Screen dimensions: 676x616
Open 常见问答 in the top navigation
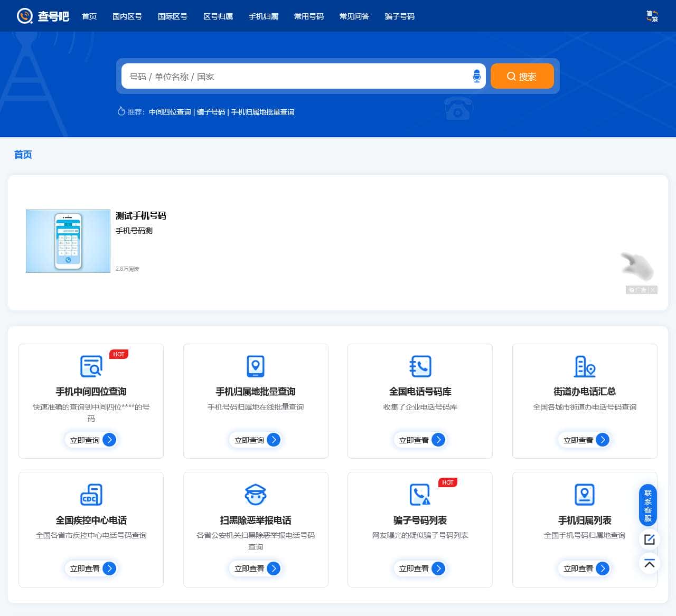coord(354,16)
